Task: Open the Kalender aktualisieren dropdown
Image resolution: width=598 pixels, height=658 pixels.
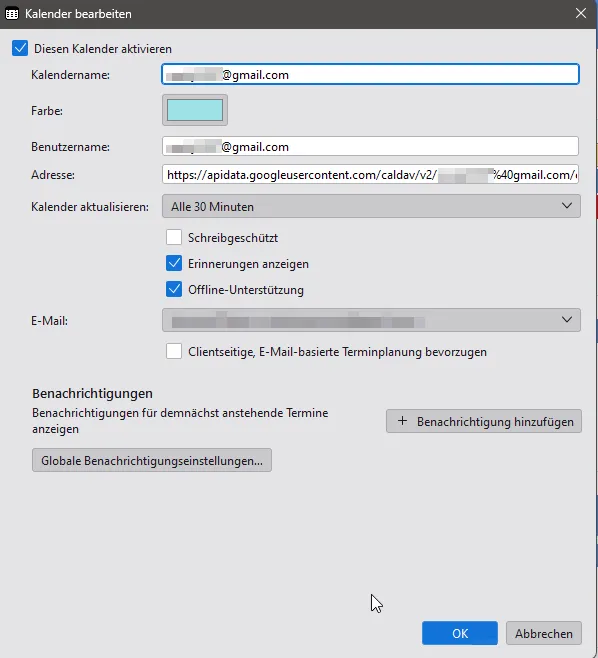Action: [x=371, y=206]
